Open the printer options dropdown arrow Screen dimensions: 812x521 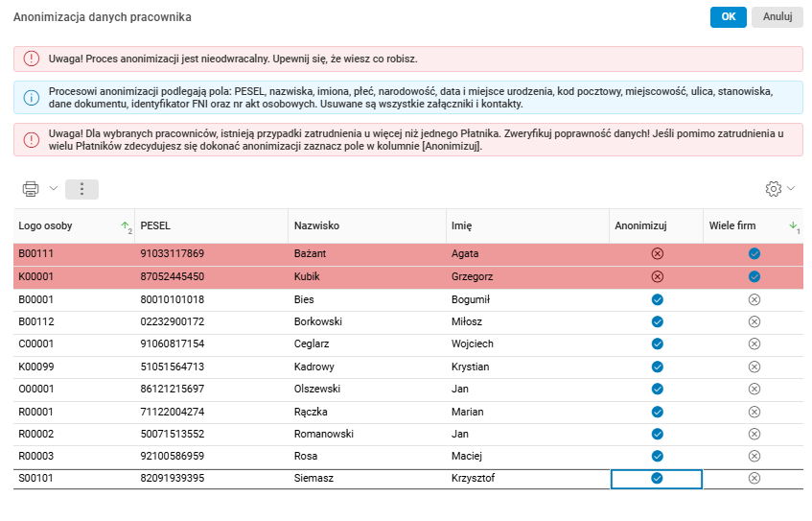(53, 189)
